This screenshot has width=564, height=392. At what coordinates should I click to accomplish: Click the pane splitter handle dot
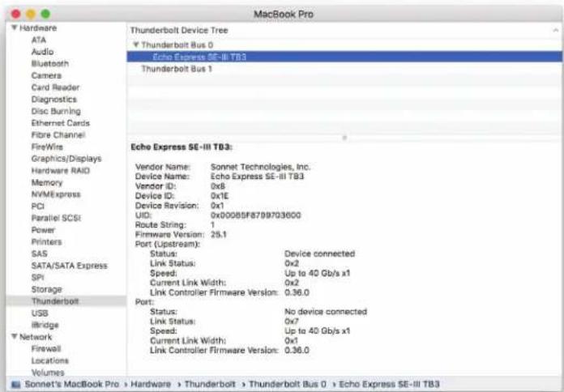click(344, 138)
